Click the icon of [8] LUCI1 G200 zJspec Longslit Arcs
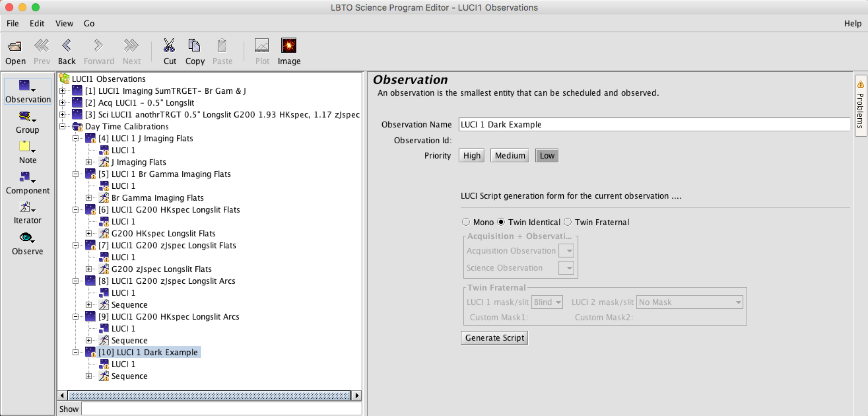 (90, 281)
